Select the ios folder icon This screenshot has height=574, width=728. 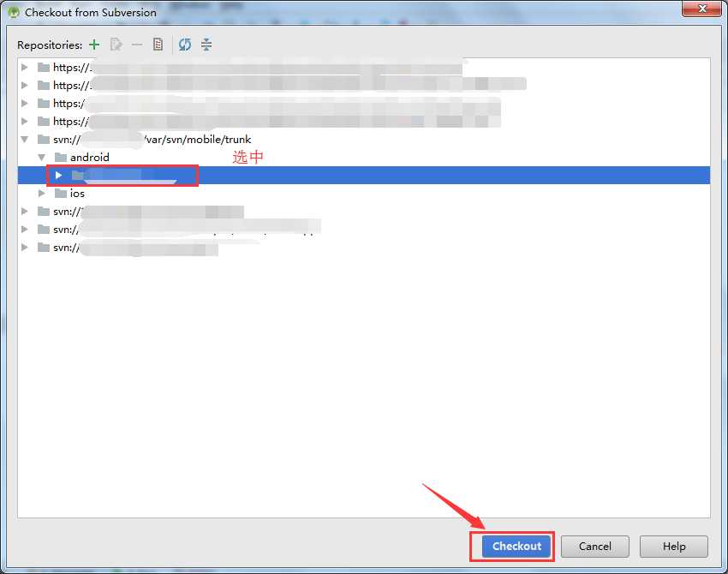coord(60,194)
